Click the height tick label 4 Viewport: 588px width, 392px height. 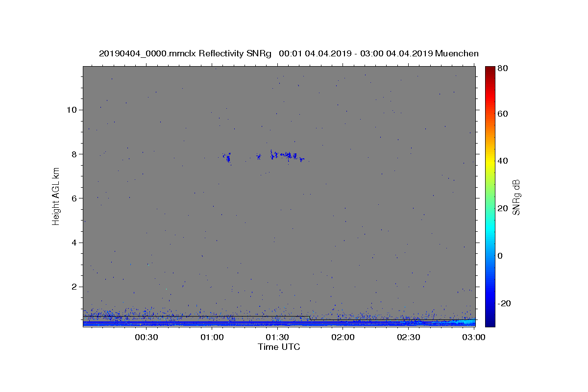pyautogui.click(x=75, y=243)
